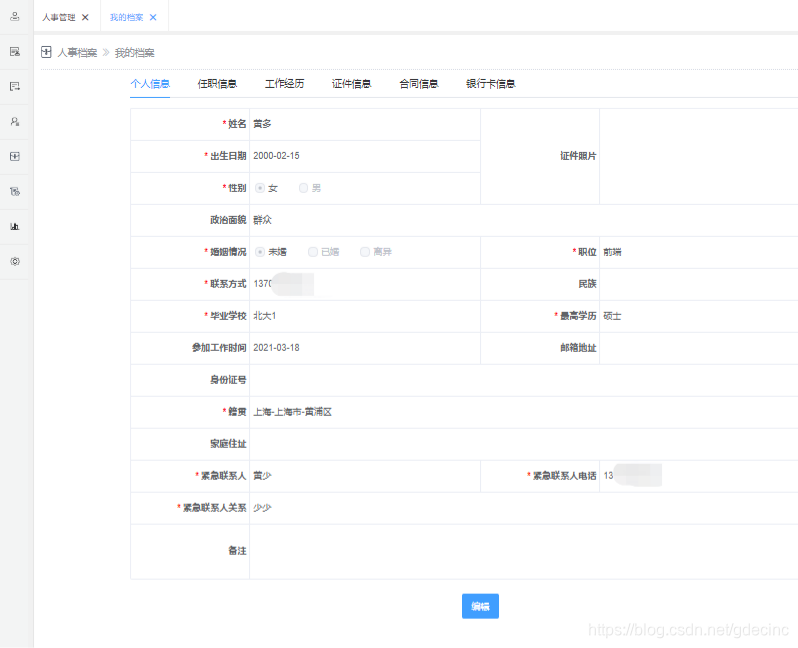The height and width of the screenshot is (648, 798).
Task: Click the 证件照片 photo area
Action: coord(699,156)
